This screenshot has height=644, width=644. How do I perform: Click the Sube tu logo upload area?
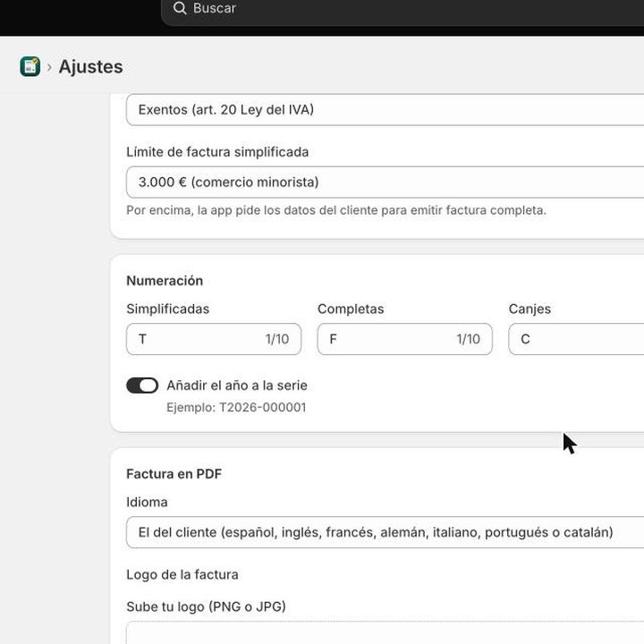tap(385, 632)
